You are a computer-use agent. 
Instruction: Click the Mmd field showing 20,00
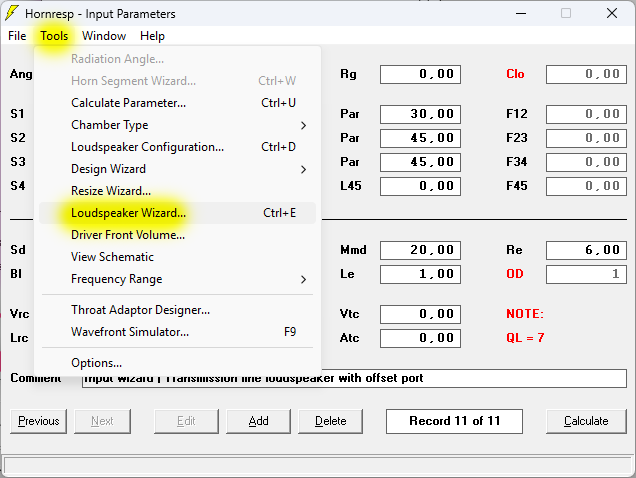click(420, 250)
